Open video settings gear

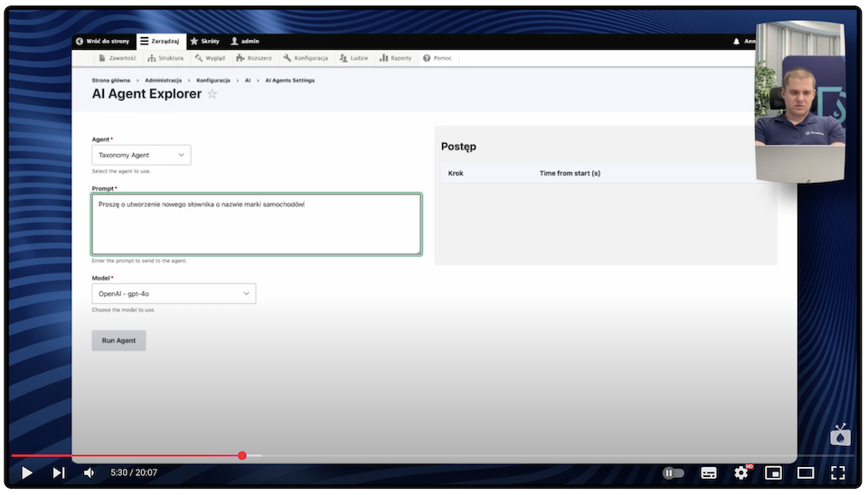(x=741, y=472)
